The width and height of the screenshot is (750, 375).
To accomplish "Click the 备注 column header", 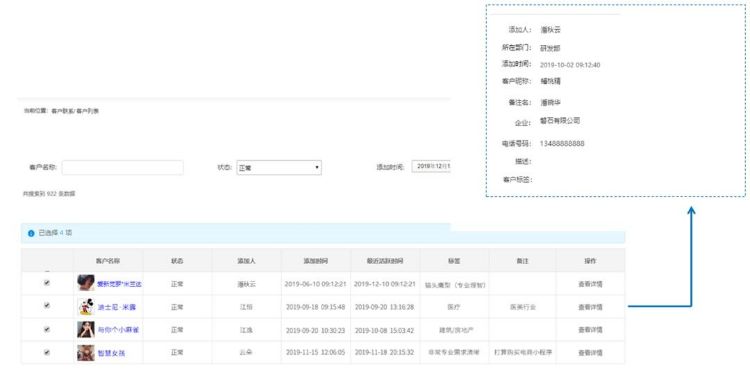I will click(523, 261).
